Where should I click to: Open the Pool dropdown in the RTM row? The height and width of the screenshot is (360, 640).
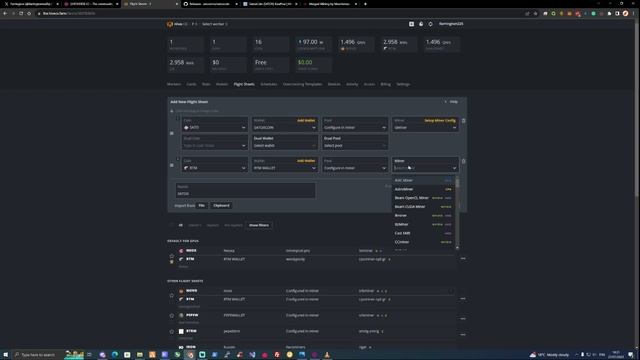point(355,164)
